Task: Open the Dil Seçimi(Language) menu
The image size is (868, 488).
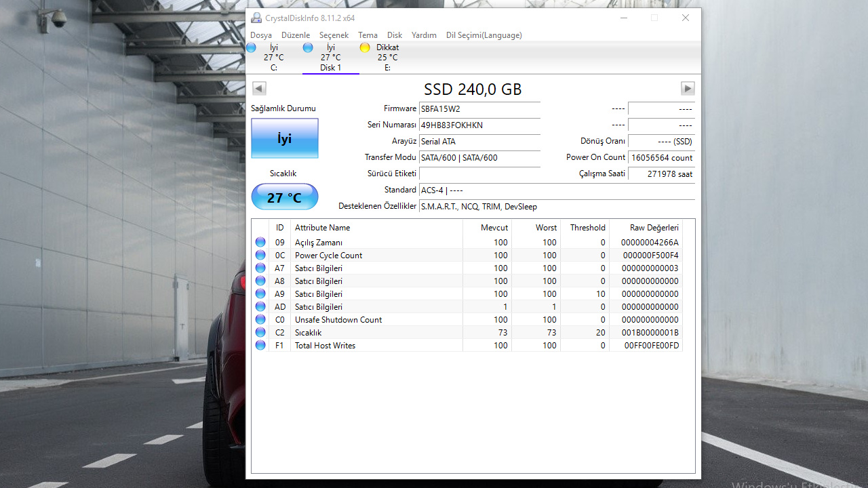Action: [x=484, y=35]
